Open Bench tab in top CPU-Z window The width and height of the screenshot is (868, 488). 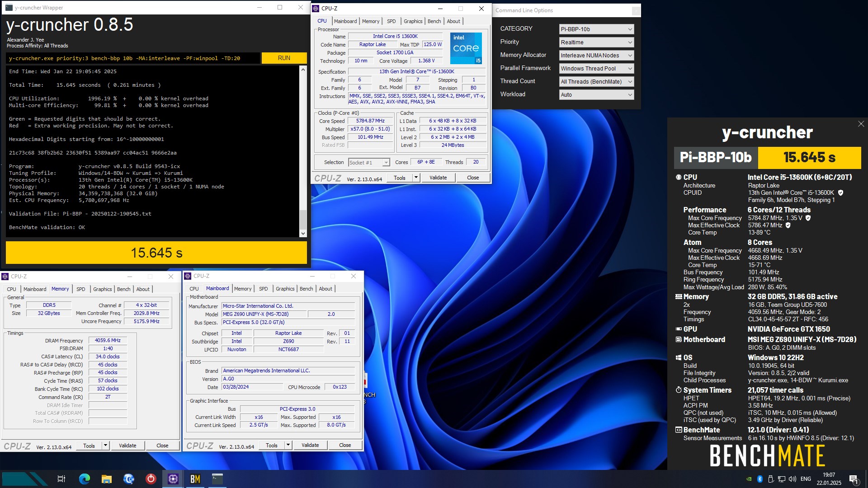434,21
